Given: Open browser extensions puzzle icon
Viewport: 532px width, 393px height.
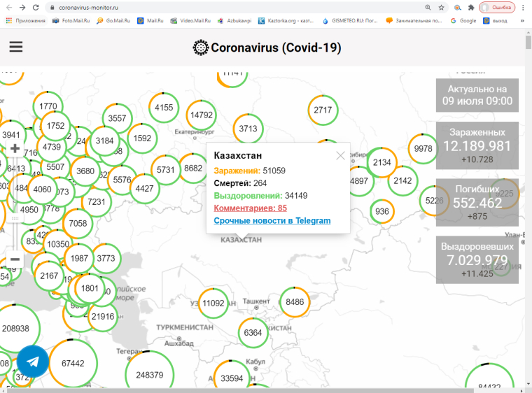Looking at the screenshot, I should 470,7.
